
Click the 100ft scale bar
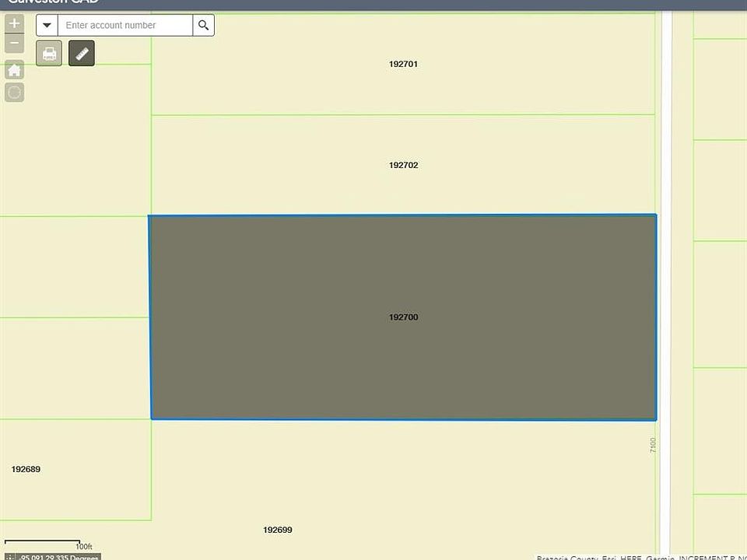(x=48, y=544)
